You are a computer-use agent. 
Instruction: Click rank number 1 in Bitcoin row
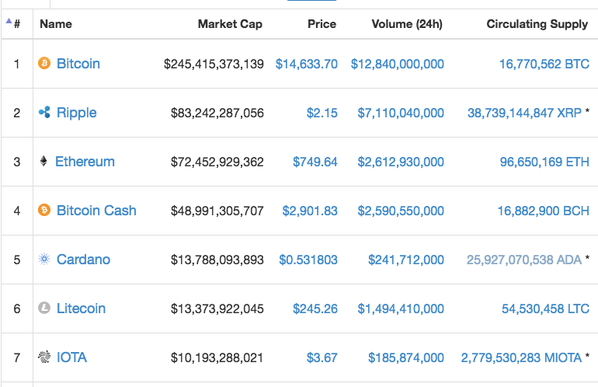16,64
